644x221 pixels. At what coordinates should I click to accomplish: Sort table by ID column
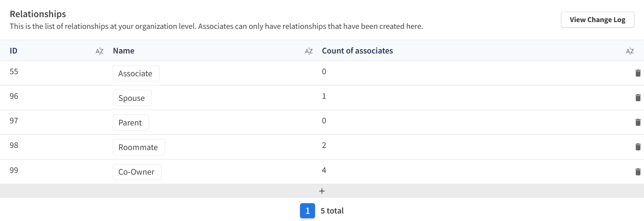tap(99, 51)
